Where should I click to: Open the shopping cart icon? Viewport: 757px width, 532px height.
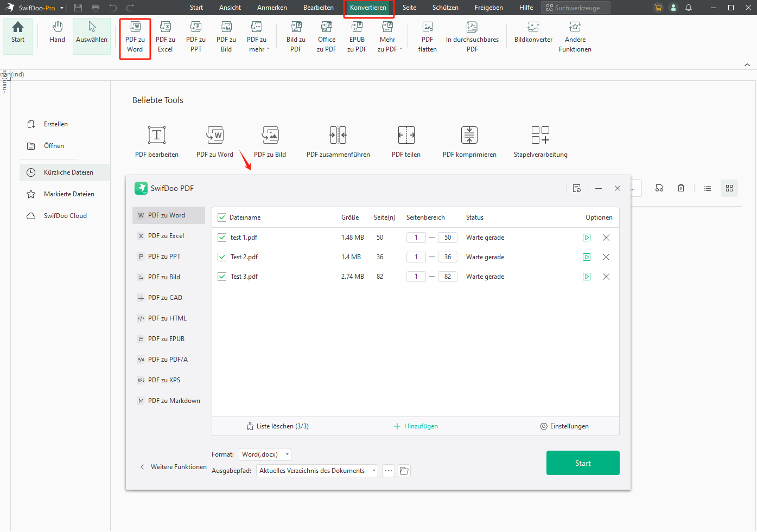658,8
